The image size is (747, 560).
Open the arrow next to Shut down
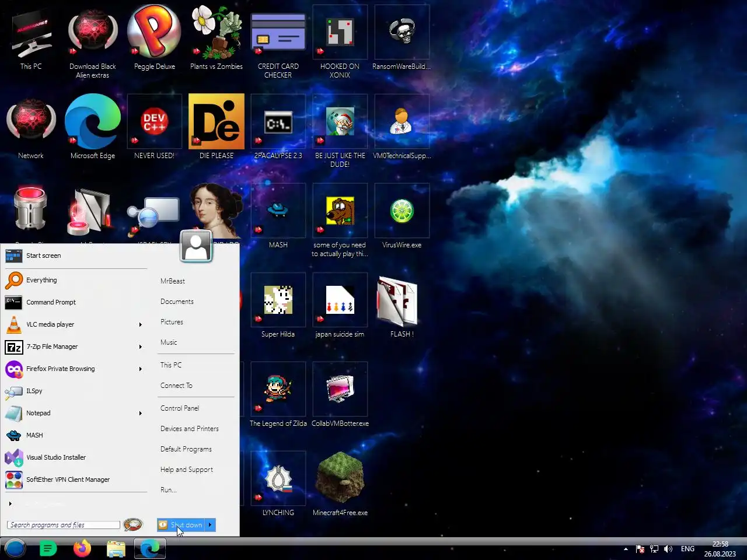[x=210, y=525]
